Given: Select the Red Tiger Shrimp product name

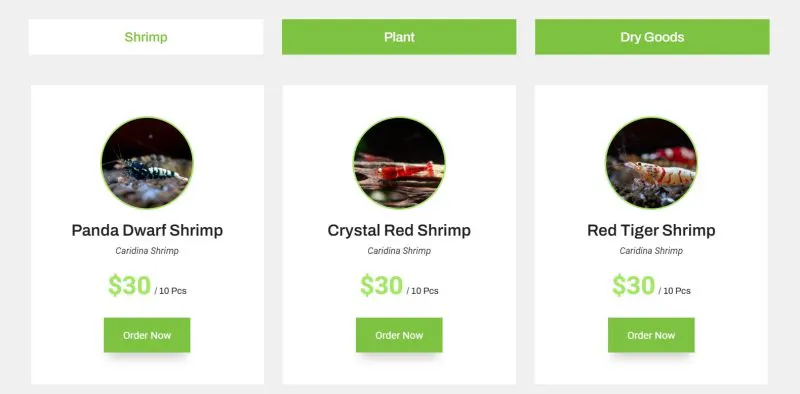Looking at the screenshot, I should (651, 230).
